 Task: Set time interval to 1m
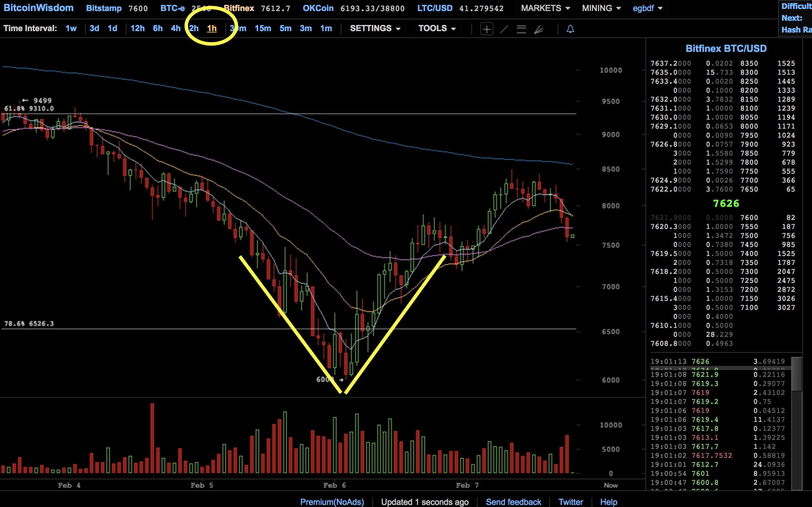pos(326,28)
